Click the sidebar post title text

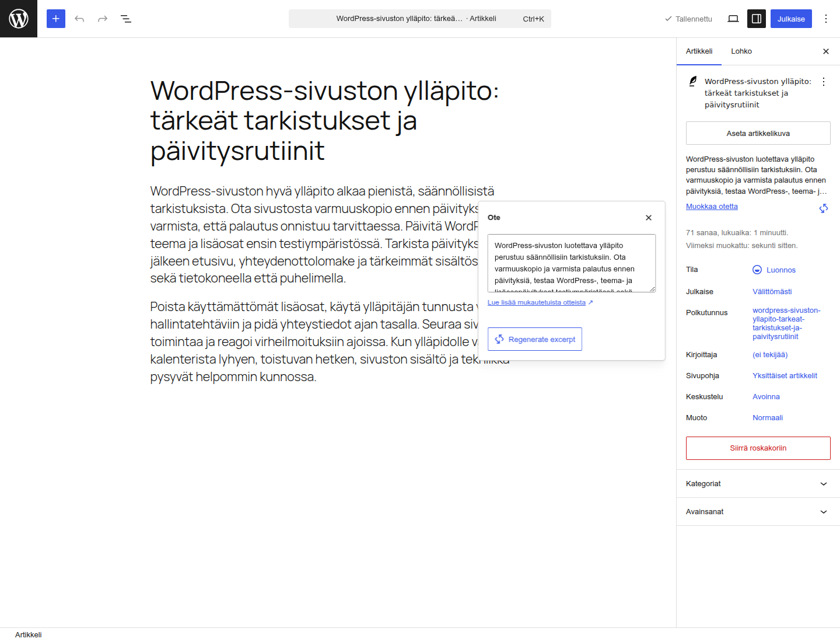(x=758, y=93)
